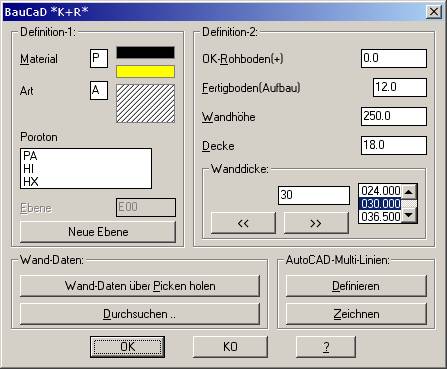Click the KO cancel button
Screen dimensions: 447x369
point(230,347)
